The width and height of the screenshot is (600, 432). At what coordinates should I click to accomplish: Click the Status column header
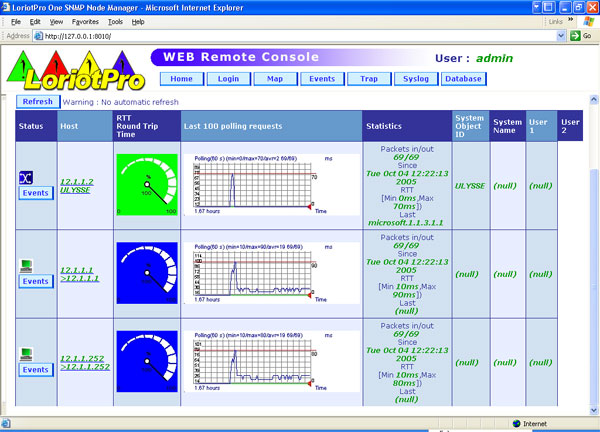36,126
